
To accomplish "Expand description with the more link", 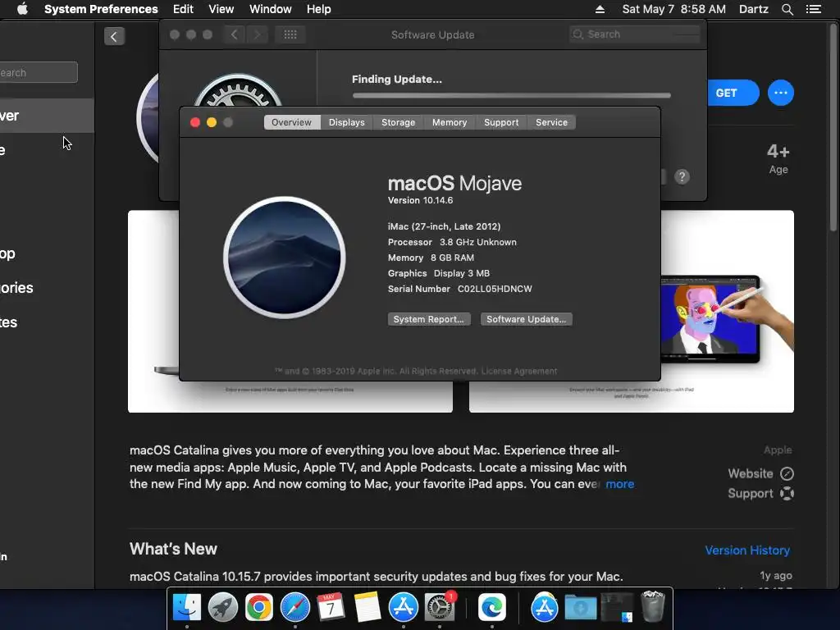I will pos(620,484).
